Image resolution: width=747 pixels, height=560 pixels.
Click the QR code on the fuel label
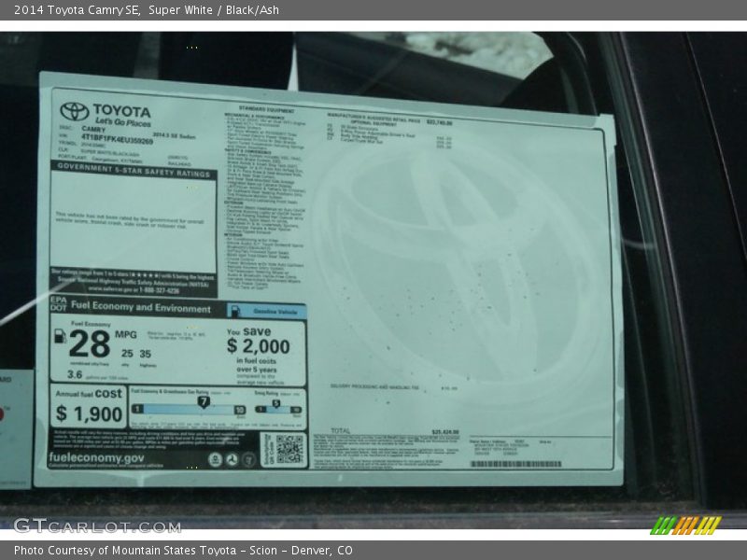[289, 449]
